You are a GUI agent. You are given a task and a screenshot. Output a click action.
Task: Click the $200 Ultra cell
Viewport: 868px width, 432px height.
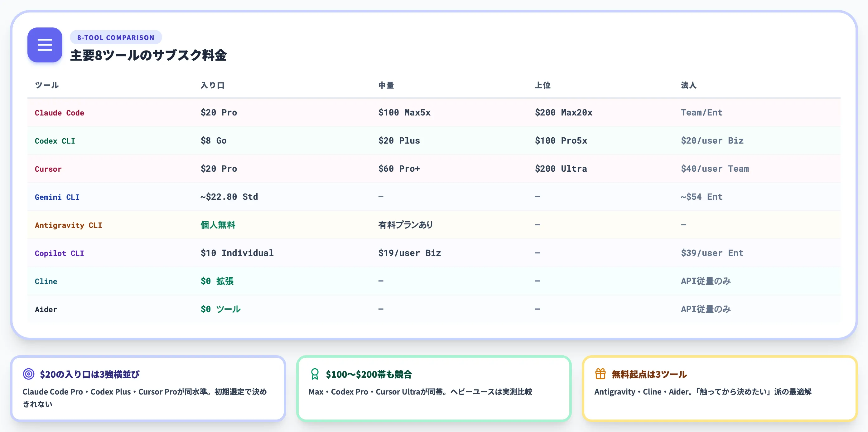click(x=561, y=169)
